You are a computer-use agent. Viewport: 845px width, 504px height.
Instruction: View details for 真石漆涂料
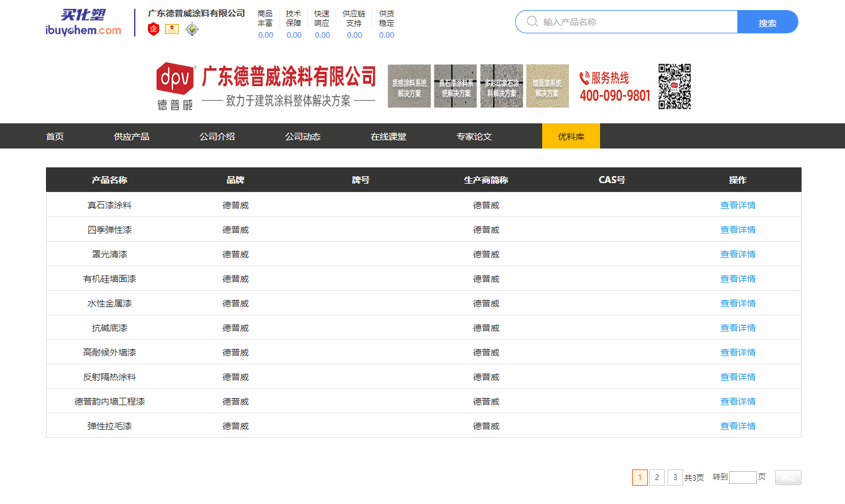click(x=738, y=205)
